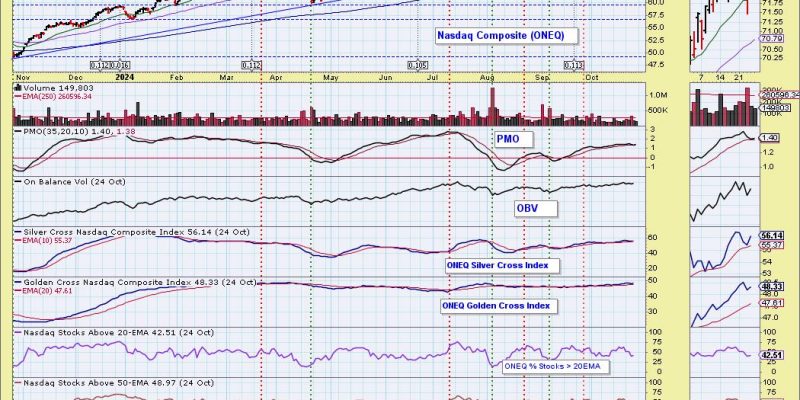
Task: Click the 'ONEQ Golden Cross Index' annotation
Action: [498, 306]
